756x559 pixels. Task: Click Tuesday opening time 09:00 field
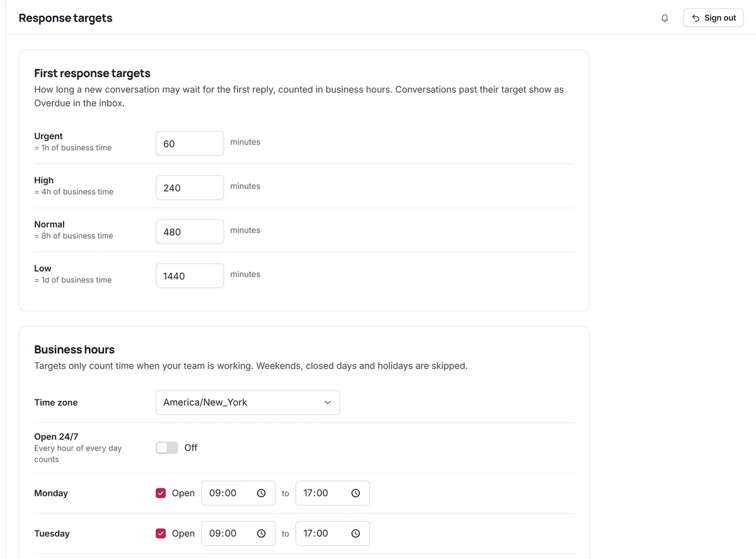click(238, 534)
